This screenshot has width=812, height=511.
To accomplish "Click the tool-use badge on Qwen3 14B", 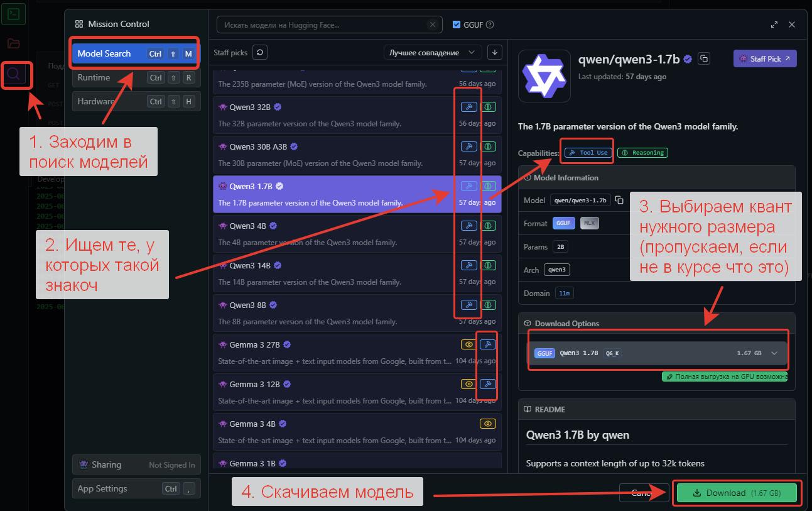I will point(468,265).
